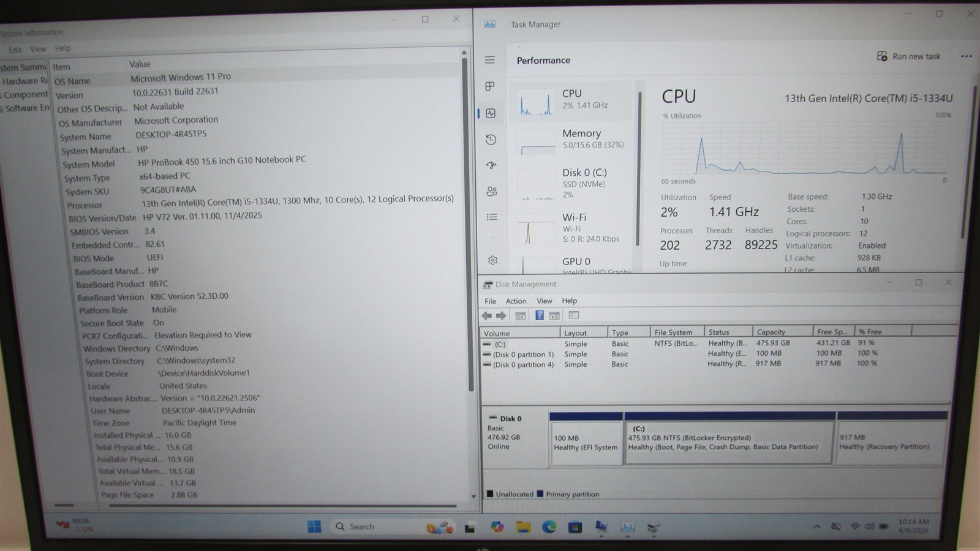Open Microsoft Store from taskbar
Screen dimensions: 980x551
click(x=575, y=527)
